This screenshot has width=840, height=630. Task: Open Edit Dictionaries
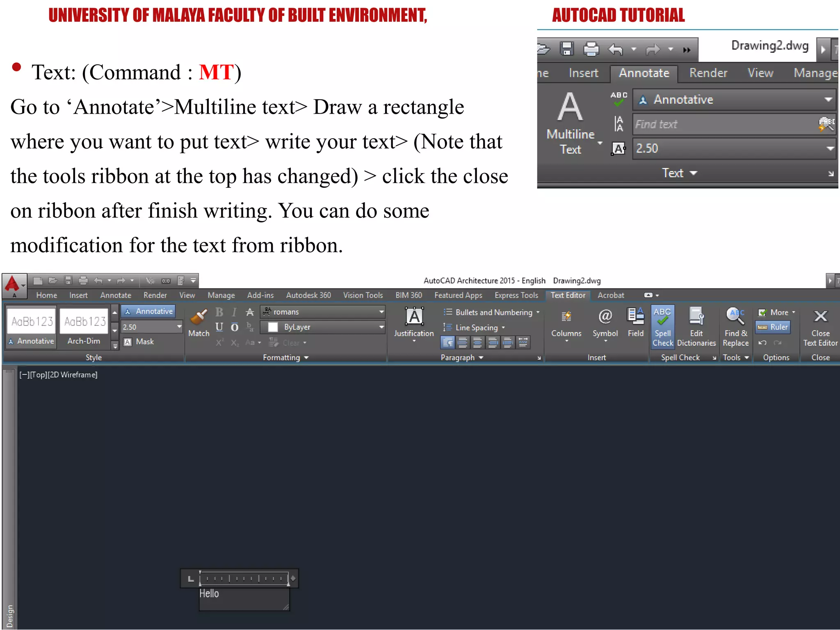[x=696, y=327]
